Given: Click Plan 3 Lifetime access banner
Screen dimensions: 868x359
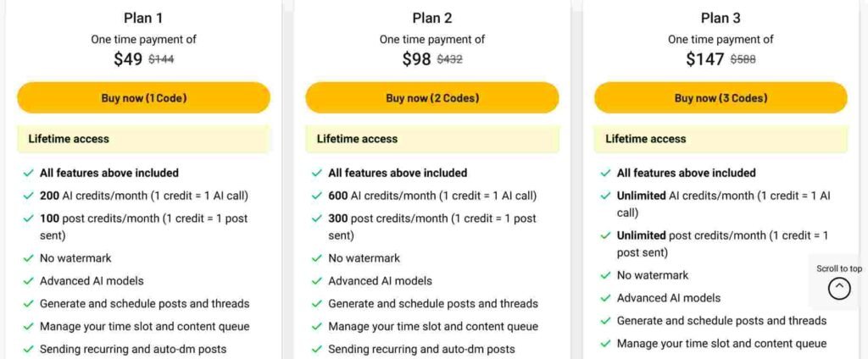Looking at the screenshot, I should click(721, 139).
